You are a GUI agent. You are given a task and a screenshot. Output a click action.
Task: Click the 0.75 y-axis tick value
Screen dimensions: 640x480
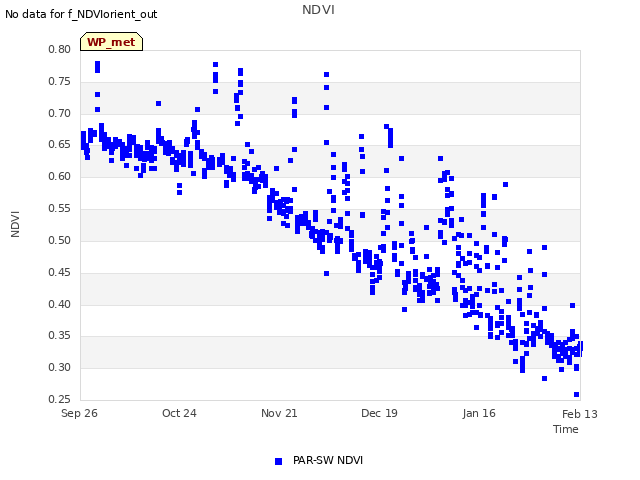coord(60,82)
